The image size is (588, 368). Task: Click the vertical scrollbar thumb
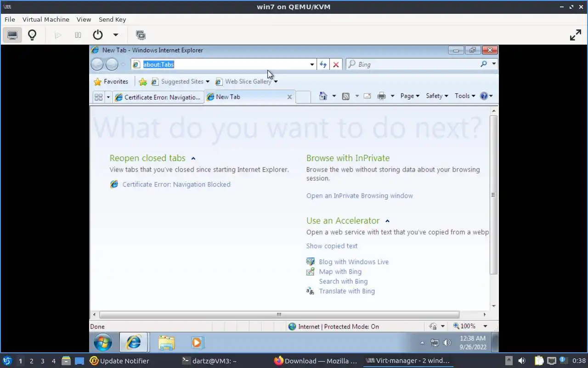pos(493,195)
